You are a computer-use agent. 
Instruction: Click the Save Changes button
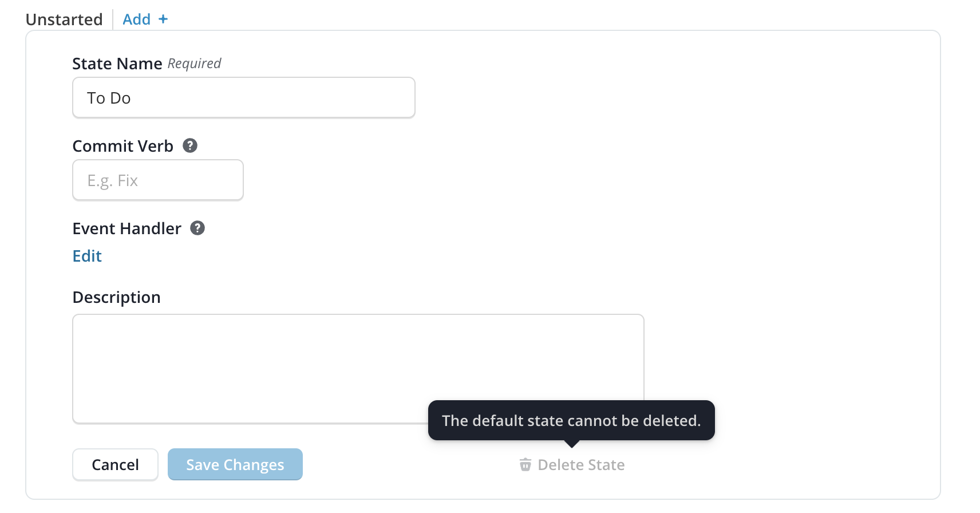point(235,464)
